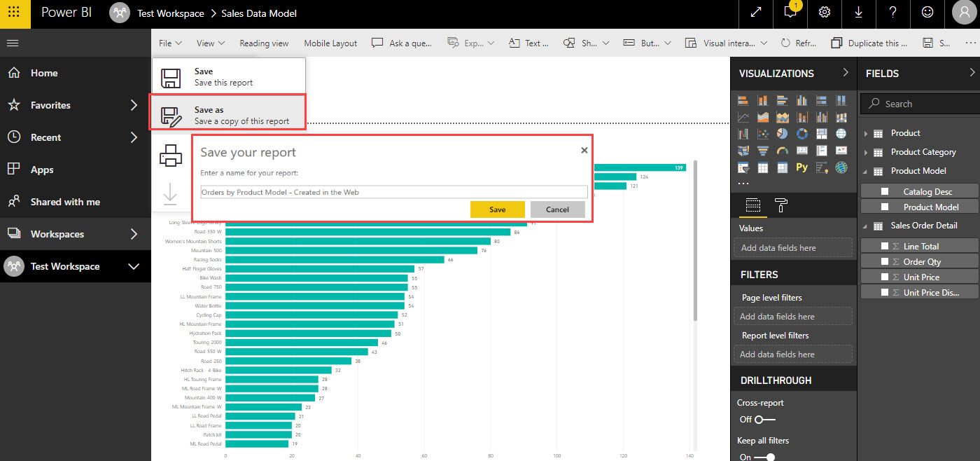
Task: Switch to Reading view
Action: click(x=264, y=43)
